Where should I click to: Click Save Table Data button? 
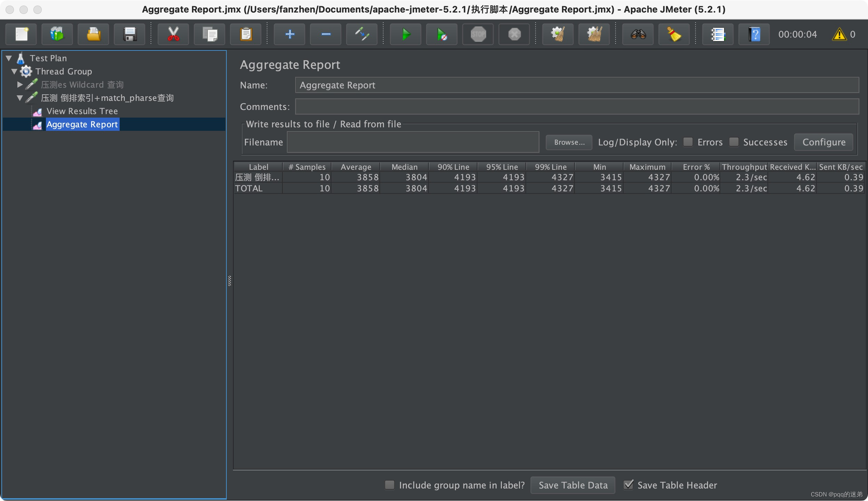point(573,485)
